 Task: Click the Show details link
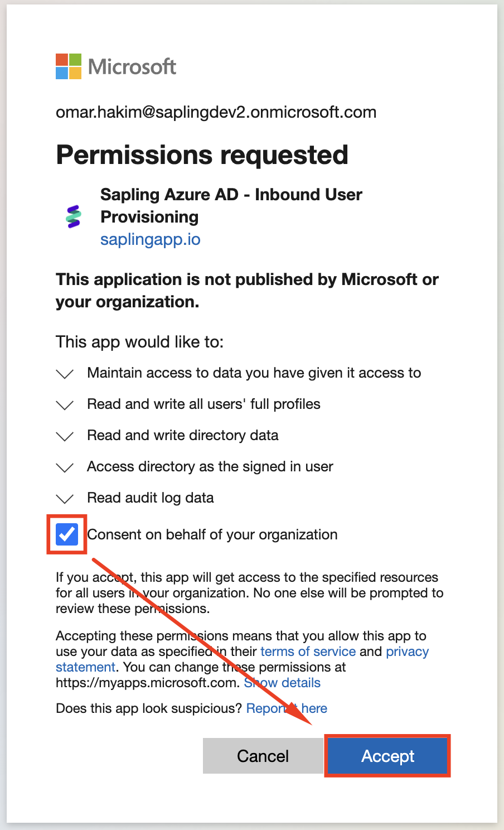(x=283, y=683)
